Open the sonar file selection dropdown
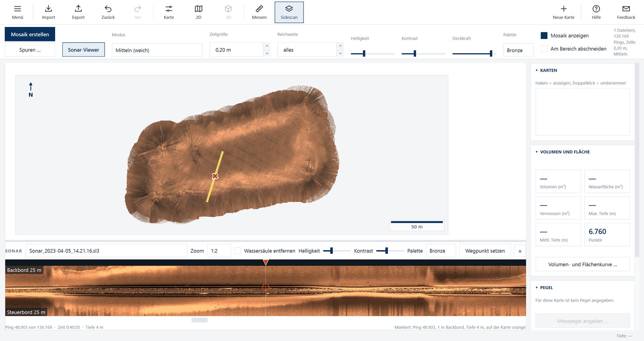This screenshot has height=341, width=644. point(107,251)
